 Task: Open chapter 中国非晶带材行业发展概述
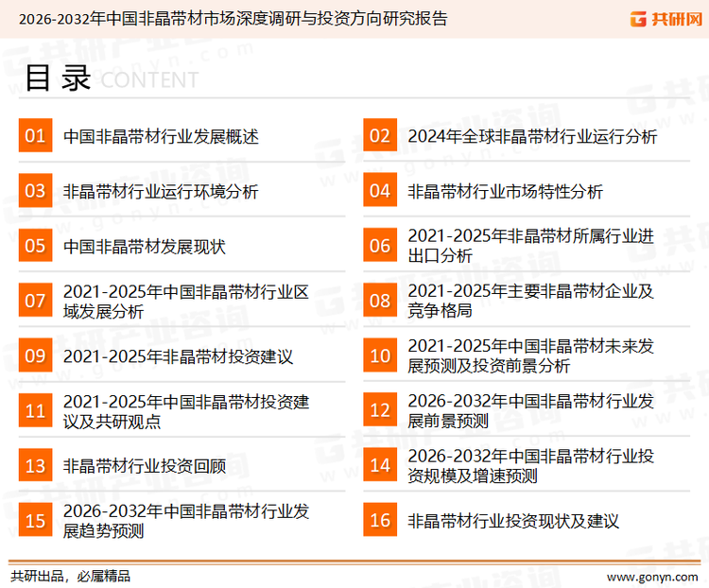pos(161,136)
